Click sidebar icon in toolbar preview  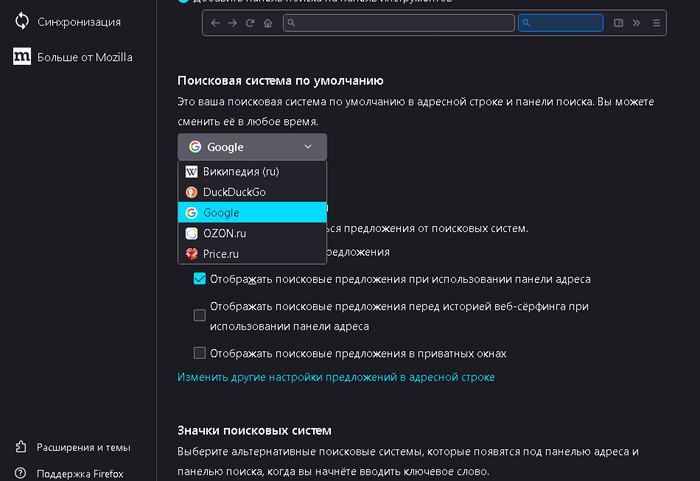(618, 23)
